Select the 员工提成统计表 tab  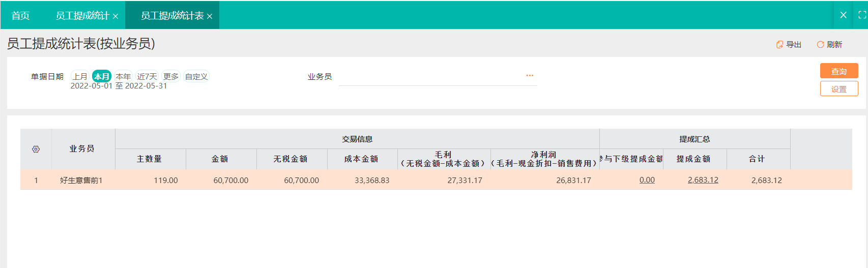click(x=172, y=16)
